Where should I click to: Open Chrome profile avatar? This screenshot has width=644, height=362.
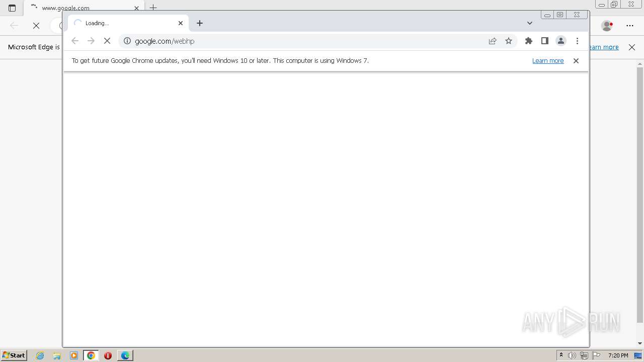pyautogui.click(x=561, y=41)
